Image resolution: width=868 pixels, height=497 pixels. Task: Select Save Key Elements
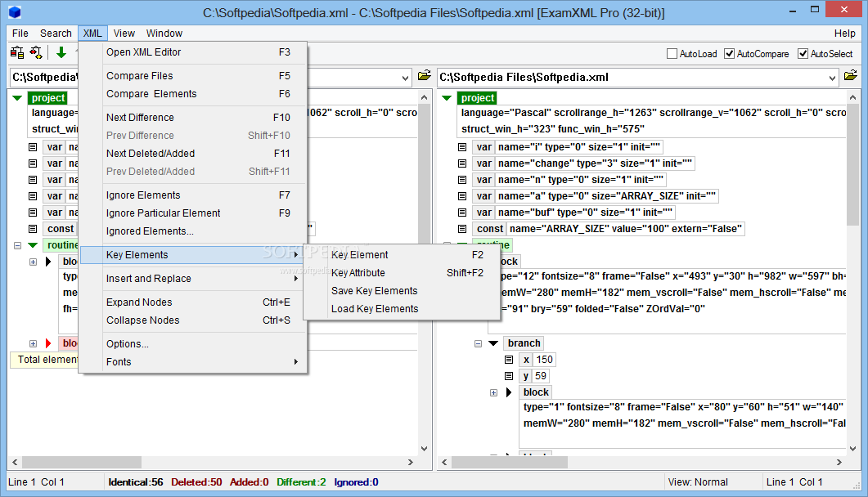402,291
